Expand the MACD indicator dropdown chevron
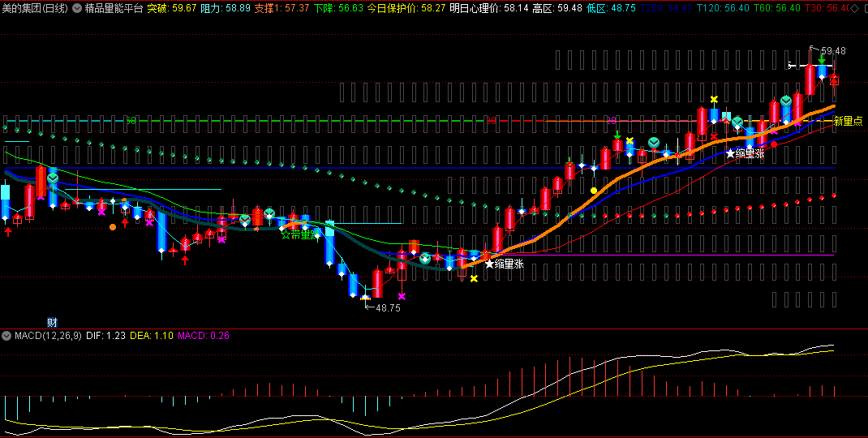868x438 pixels. click(6, 336)
